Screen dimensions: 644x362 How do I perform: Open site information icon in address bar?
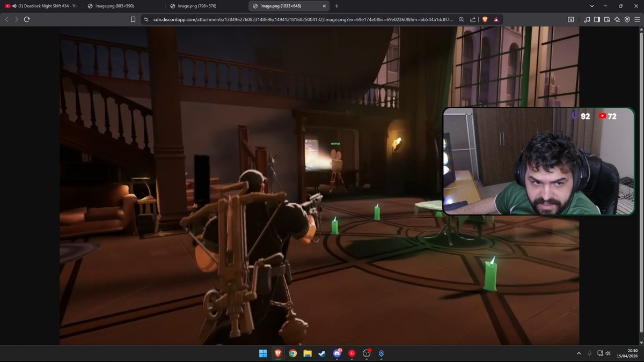pos(145,19)
